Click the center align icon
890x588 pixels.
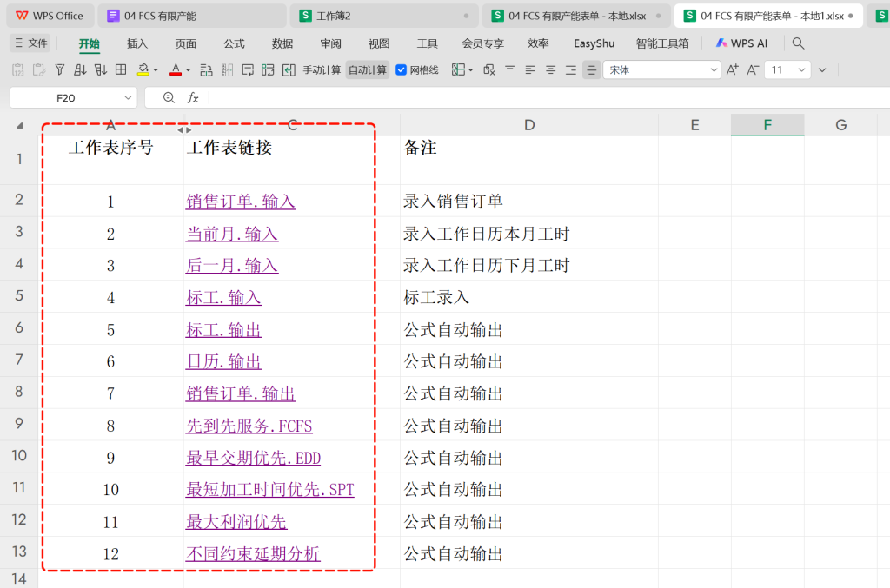pos(550,69)
